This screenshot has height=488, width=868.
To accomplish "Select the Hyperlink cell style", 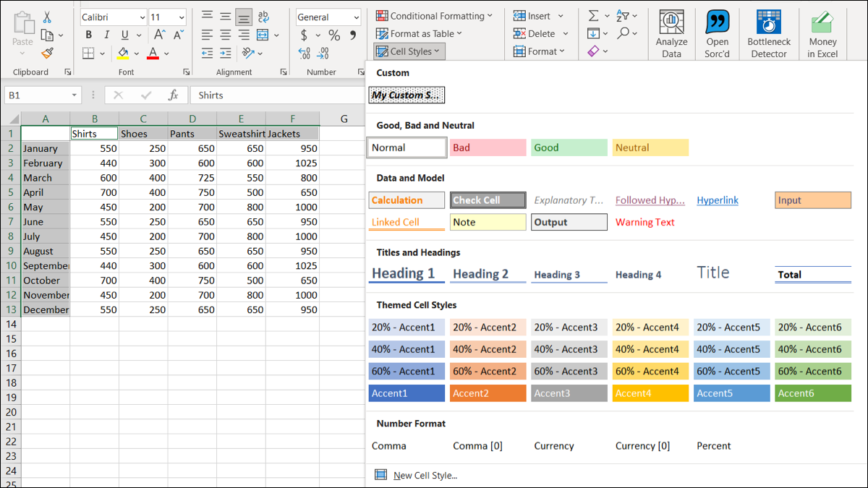I will tap(718, 200).
